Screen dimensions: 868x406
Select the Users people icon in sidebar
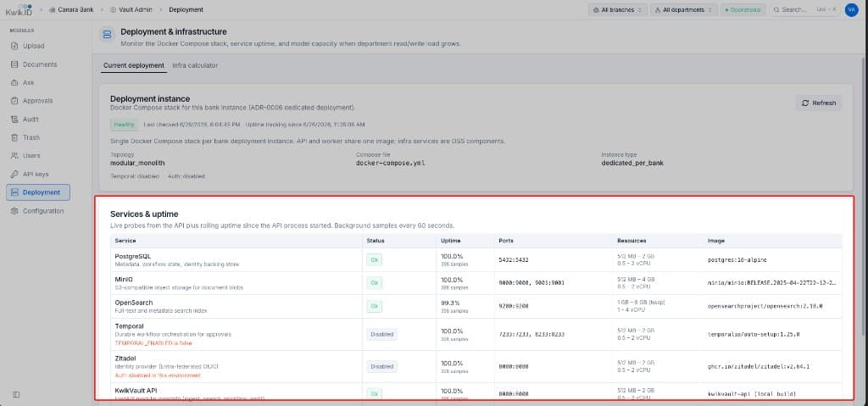14,156
